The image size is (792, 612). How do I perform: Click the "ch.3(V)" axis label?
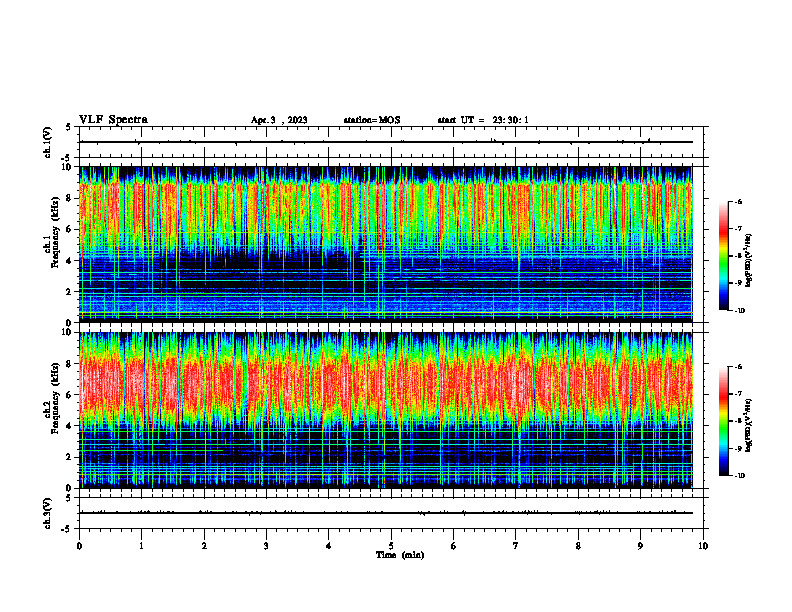[x=48, y=513]
